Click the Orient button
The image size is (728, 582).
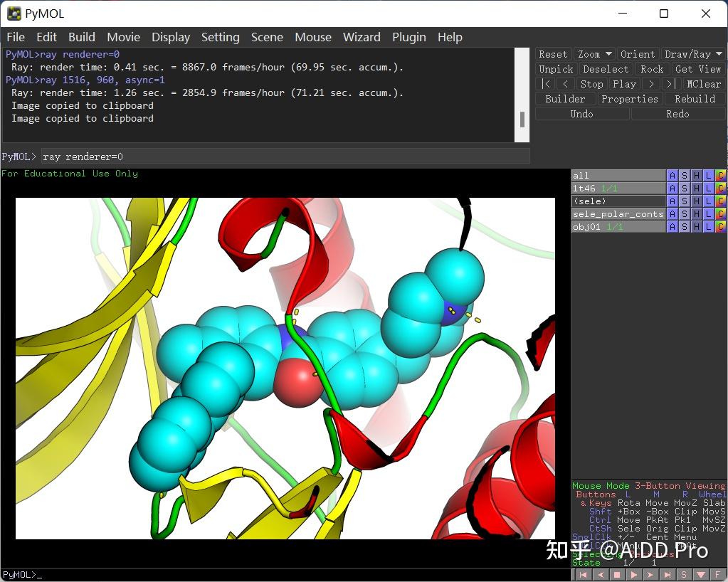coord(637,54)
